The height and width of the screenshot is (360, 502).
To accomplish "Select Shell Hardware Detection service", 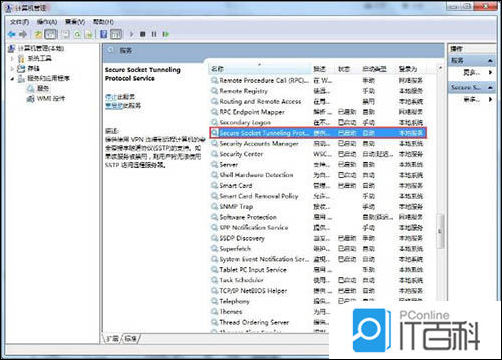I will point(317,175).
